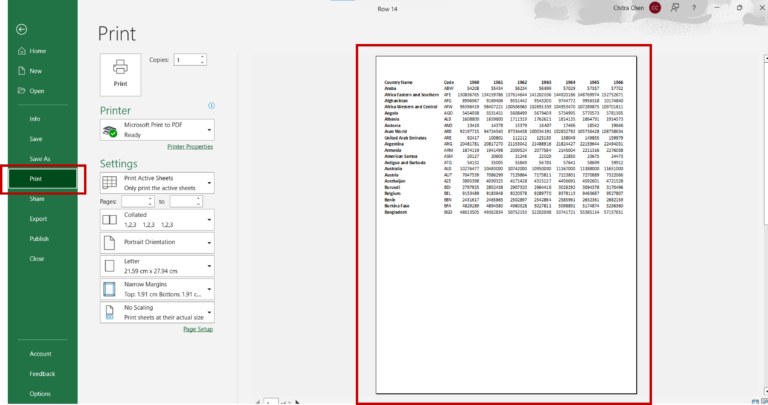Open the Feedback page
This screenshot has height=405, width=768.
(x=42, y=374)
